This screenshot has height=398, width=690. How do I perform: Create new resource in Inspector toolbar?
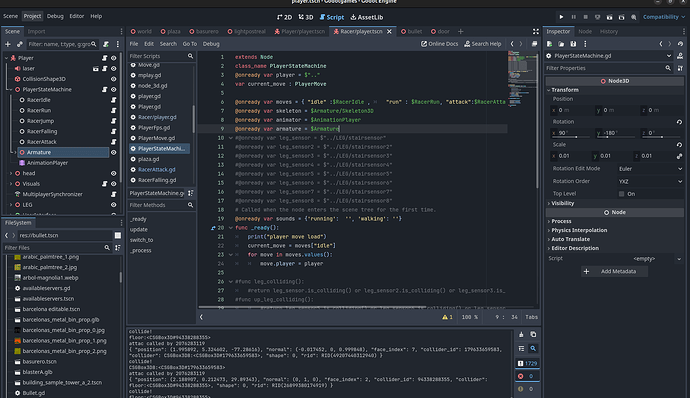(550, 44)
